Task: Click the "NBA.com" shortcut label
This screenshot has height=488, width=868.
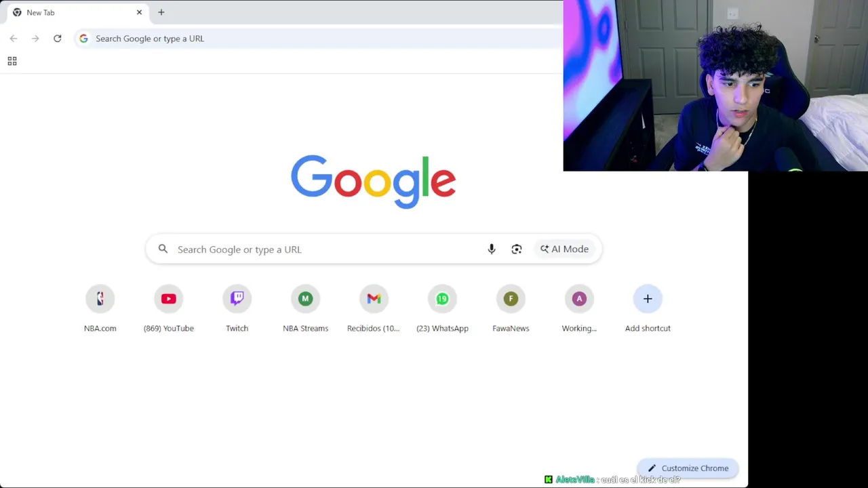Action: [x=100, y=329]
